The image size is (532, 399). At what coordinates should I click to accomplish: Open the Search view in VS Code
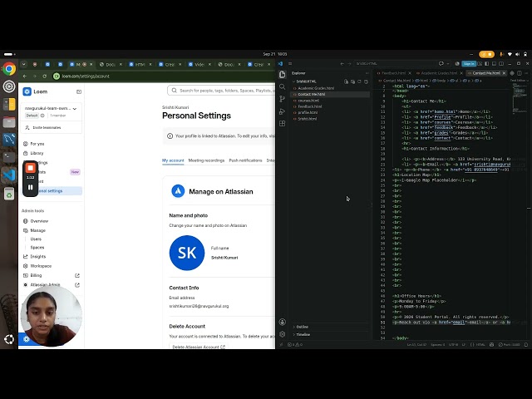(283, 86)
